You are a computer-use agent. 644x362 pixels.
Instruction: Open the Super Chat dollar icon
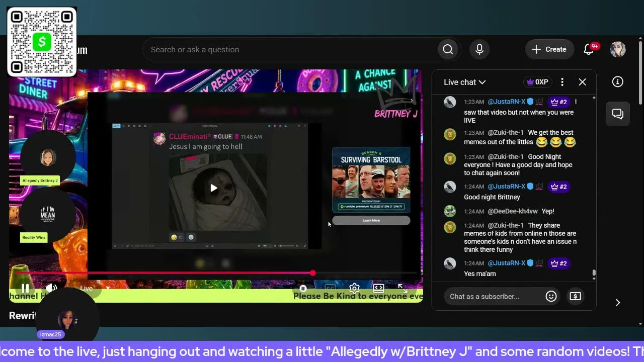pyautogui.click(x=575, y=297)
